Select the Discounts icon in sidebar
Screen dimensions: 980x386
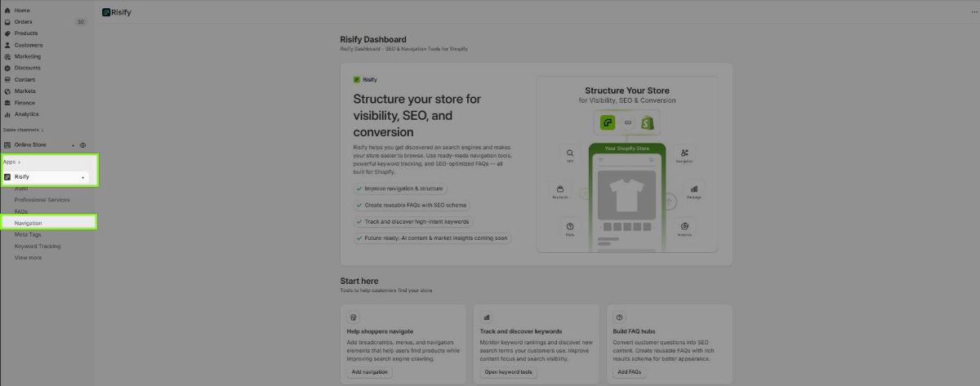coord(7,68)
